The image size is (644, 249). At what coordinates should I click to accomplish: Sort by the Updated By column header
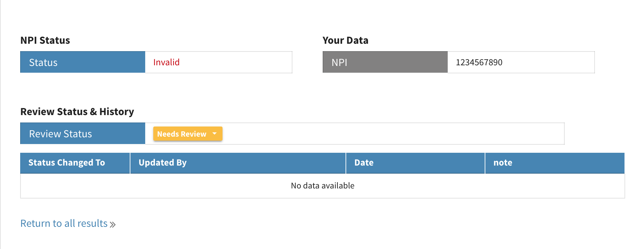(x=162, y=163)
